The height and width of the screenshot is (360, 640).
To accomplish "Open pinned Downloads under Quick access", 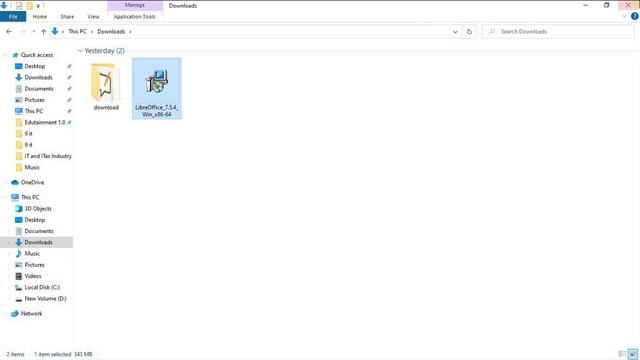I will 38,77.
